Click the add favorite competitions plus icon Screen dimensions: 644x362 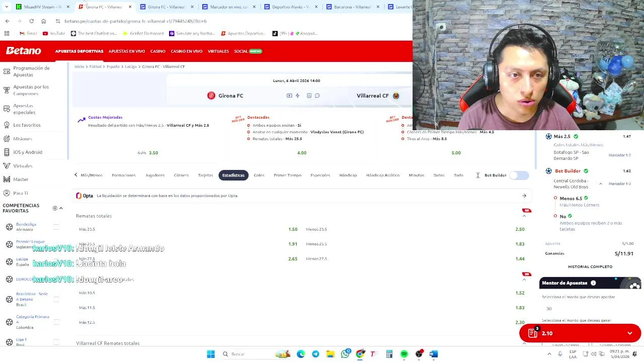(55, 208)
